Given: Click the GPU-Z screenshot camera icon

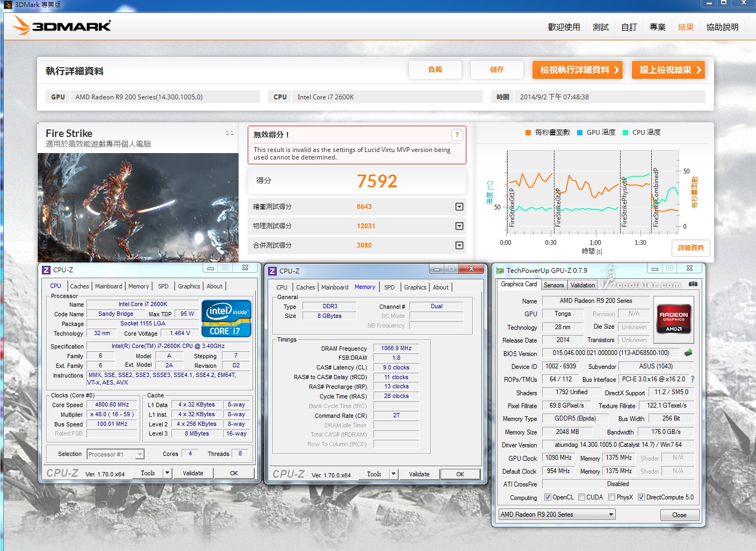Looking at the screenshot, I should coord(693,284).
